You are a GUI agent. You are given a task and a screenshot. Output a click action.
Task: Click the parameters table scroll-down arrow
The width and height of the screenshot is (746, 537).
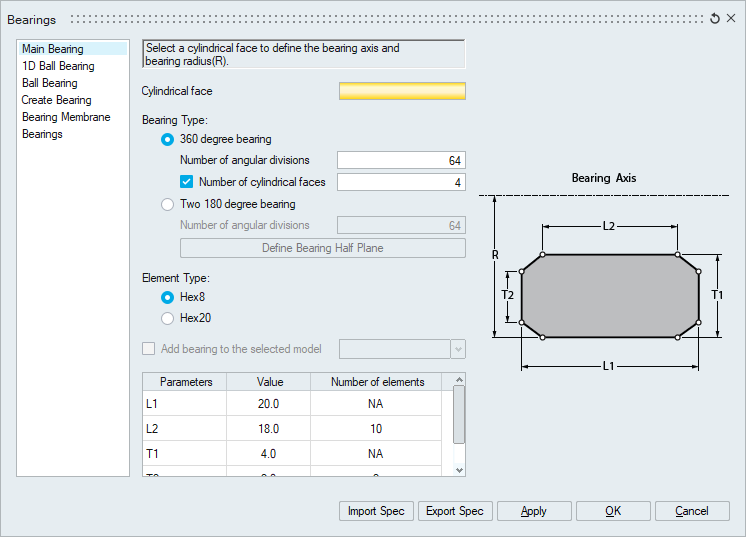[x=459, y=469]
